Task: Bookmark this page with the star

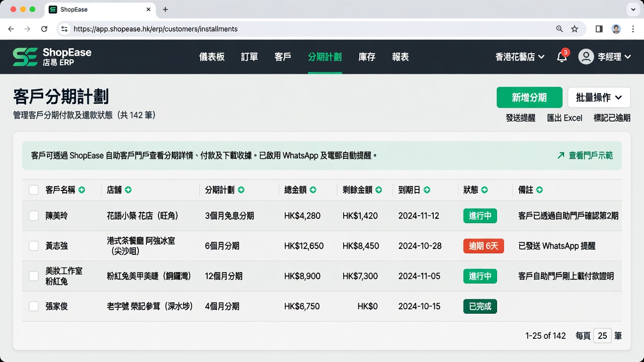Action: [575, 29]
